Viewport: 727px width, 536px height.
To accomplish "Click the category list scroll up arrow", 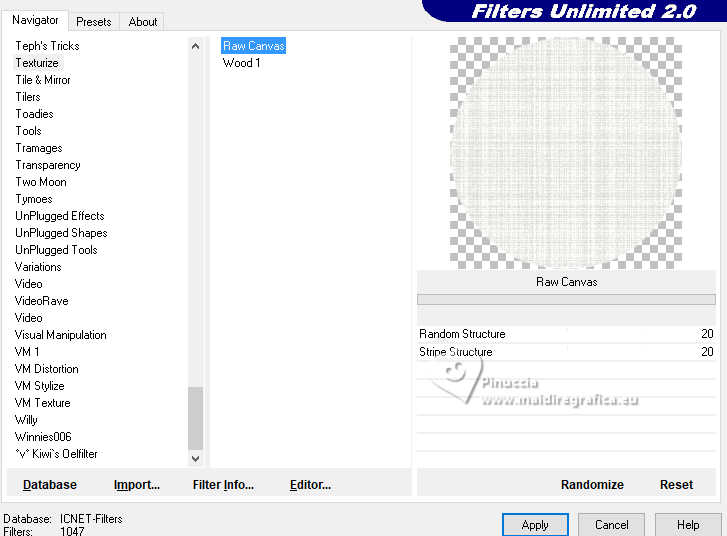I will (x=195, y=46).
